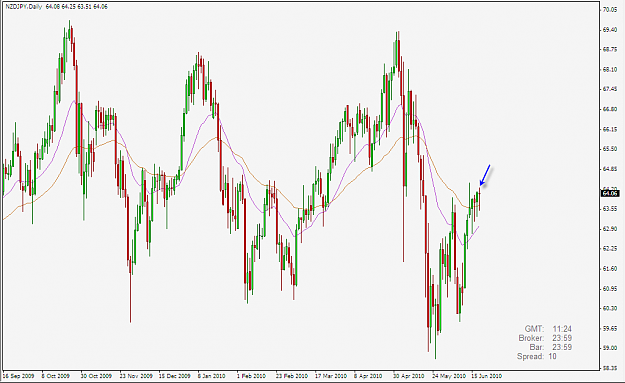
Task: Click the 60.95 price axis label
Action: (x=610, y=289)
